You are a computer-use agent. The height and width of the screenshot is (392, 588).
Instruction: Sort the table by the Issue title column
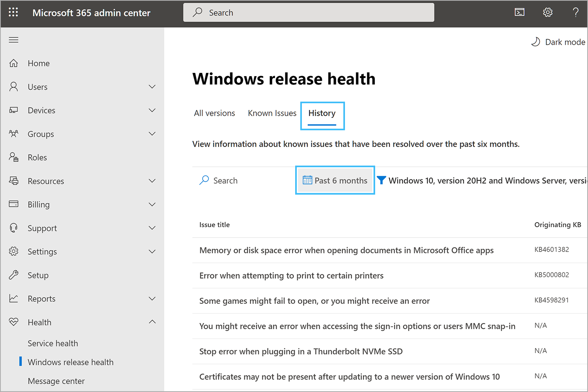214,224
